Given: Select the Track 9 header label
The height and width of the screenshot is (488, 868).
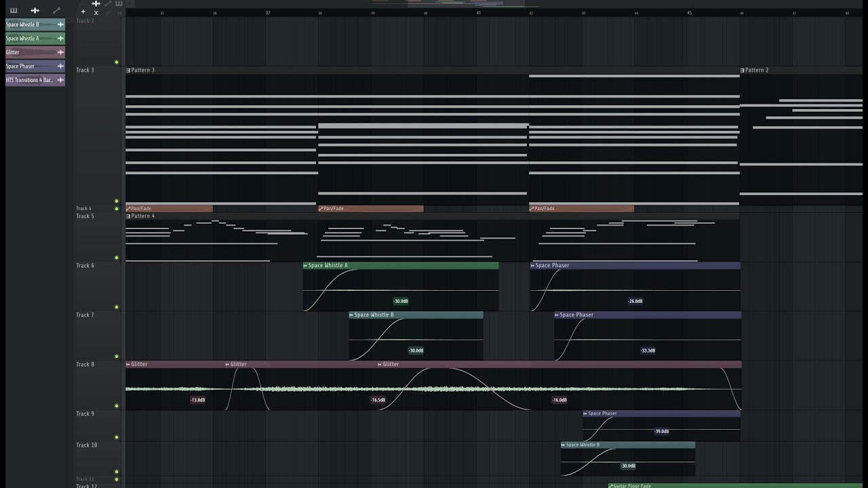Looking at the screenshot, I should (x=85, y=414).
